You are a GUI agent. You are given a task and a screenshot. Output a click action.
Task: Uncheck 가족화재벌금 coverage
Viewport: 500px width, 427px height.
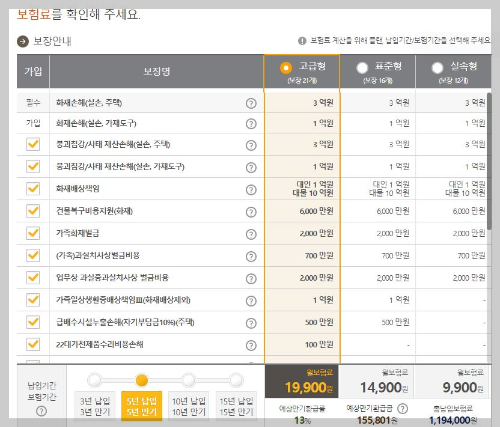[33, 233]
